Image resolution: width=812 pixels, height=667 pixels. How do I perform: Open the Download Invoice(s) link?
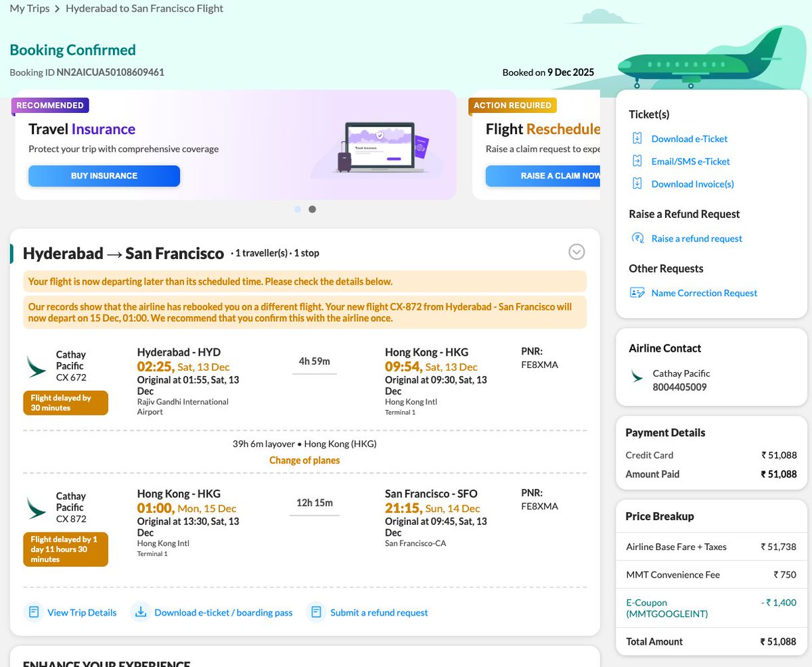[x=693, y=183]
